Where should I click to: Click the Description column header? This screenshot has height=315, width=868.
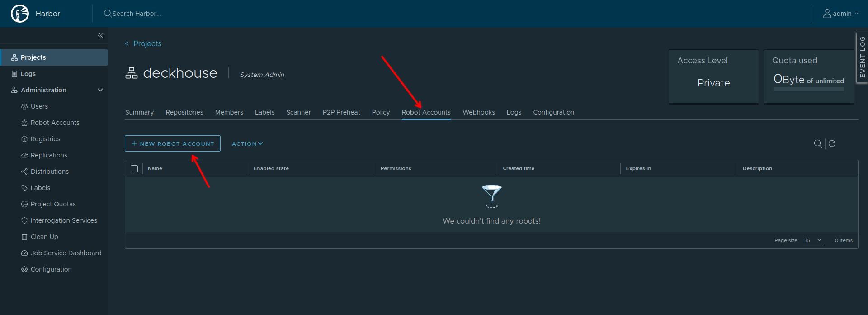pos(757,168)
